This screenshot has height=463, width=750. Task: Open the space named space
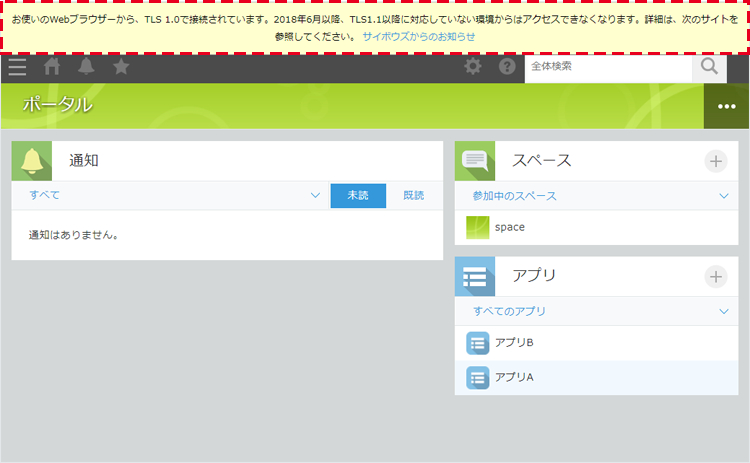point(509,227)
